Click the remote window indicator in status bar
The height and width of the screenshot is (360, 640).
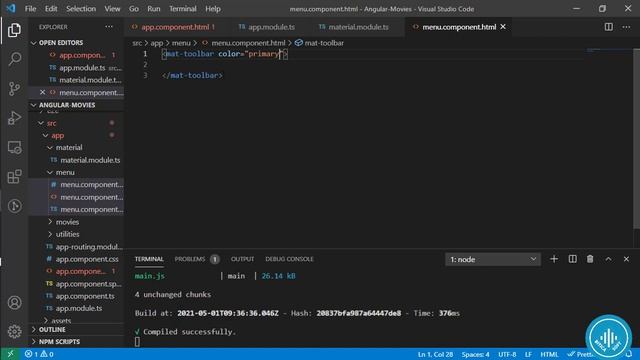coord(10,354)
